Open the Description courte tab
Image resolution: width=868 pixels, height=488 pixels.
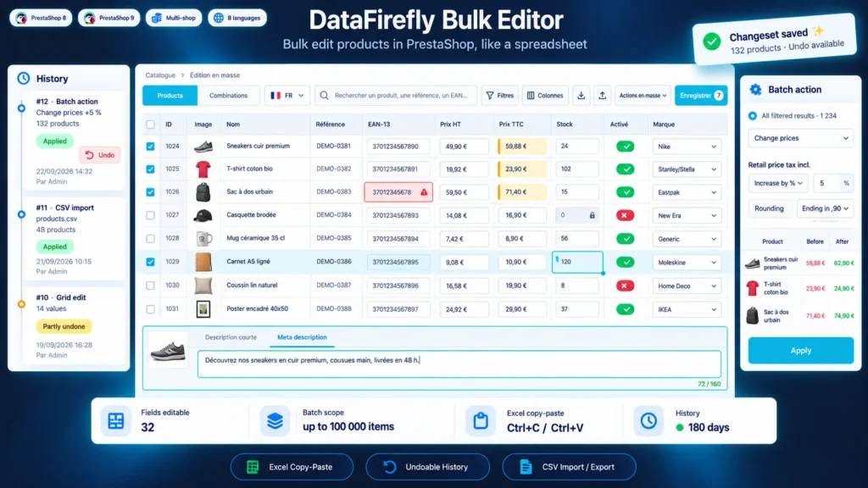point(231,337)
